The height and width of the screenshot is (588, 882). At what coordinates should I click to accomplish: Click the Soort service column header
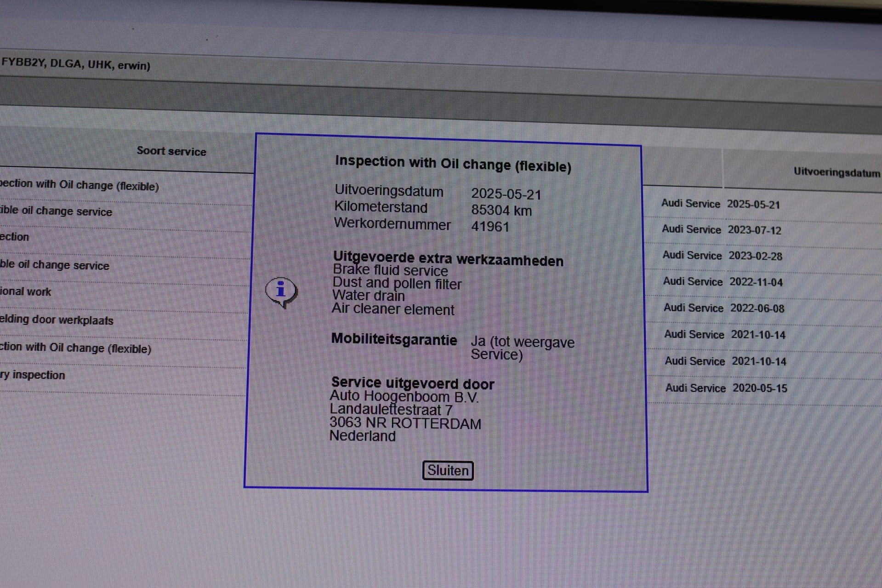(x=171, y=151)
